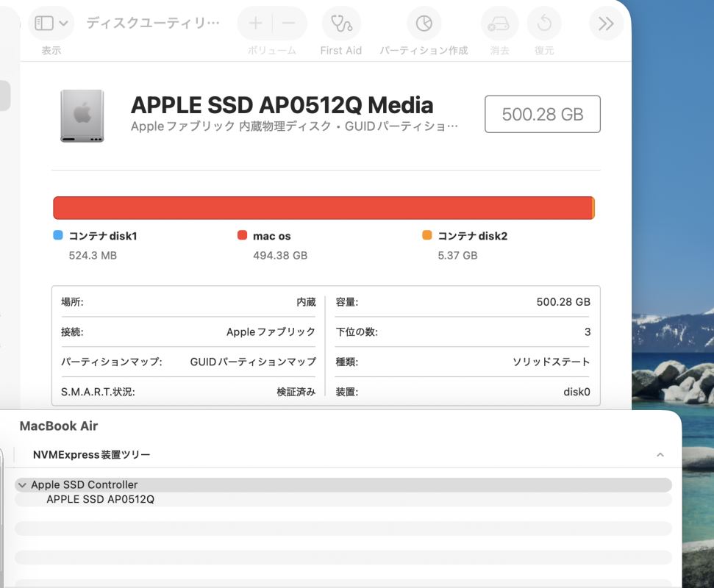Run First Aid stethoscope icon

(x=341, y=24)
